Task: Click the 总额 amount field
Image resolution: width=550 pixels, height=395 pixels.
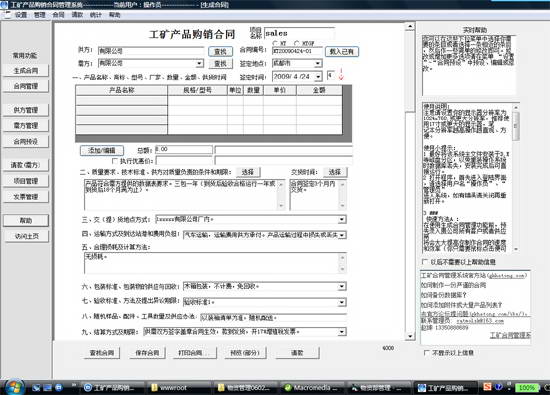Action: 184,150
